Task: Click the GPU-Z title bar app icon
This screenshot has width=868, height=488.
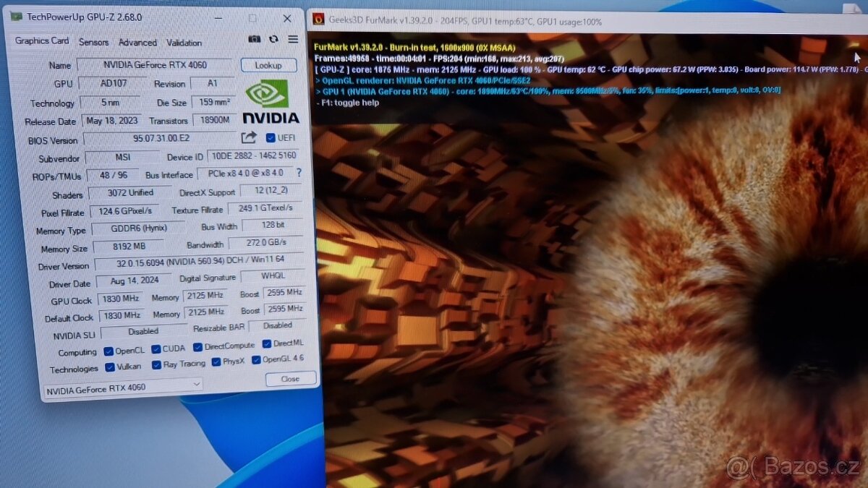Action: point(16,17)
